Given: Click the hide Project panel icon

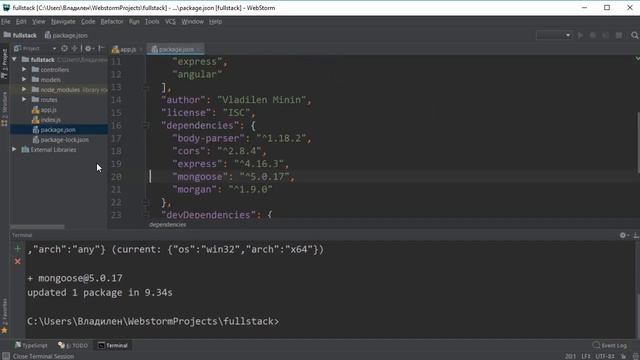Looking at the screenshot, I should [x=101, y=49].
